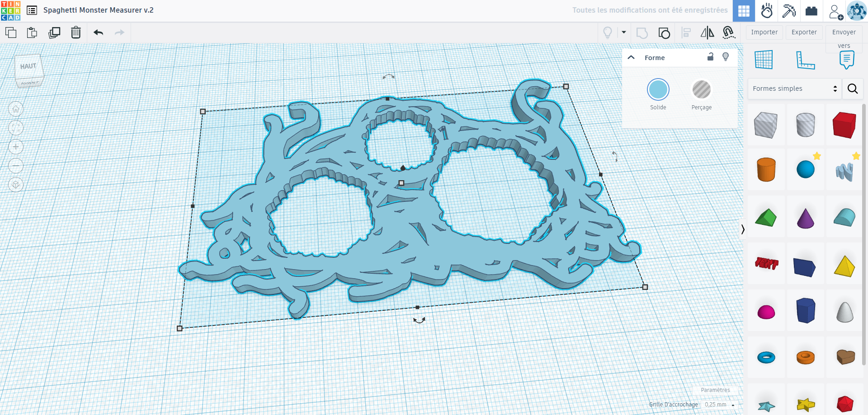868x415 pixels.
Task: Pick the scribble shape
Action: [844, 171]
